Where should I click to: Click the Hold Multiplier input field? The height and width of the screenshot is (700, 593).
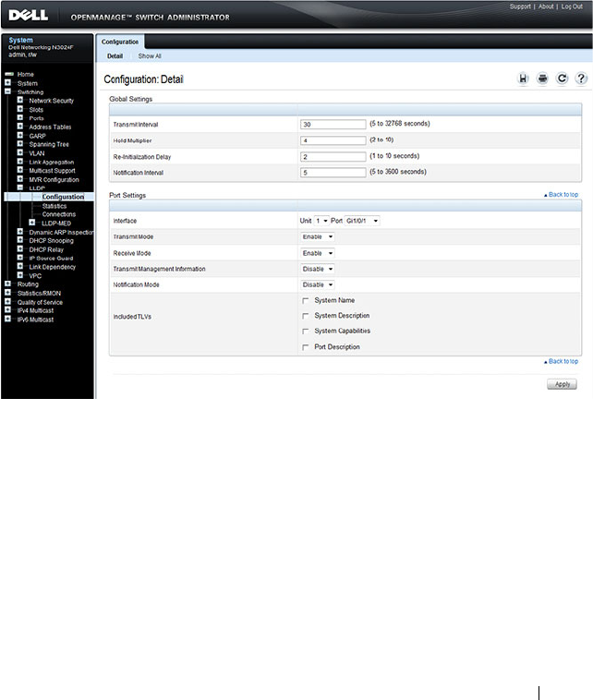point(333,140)
